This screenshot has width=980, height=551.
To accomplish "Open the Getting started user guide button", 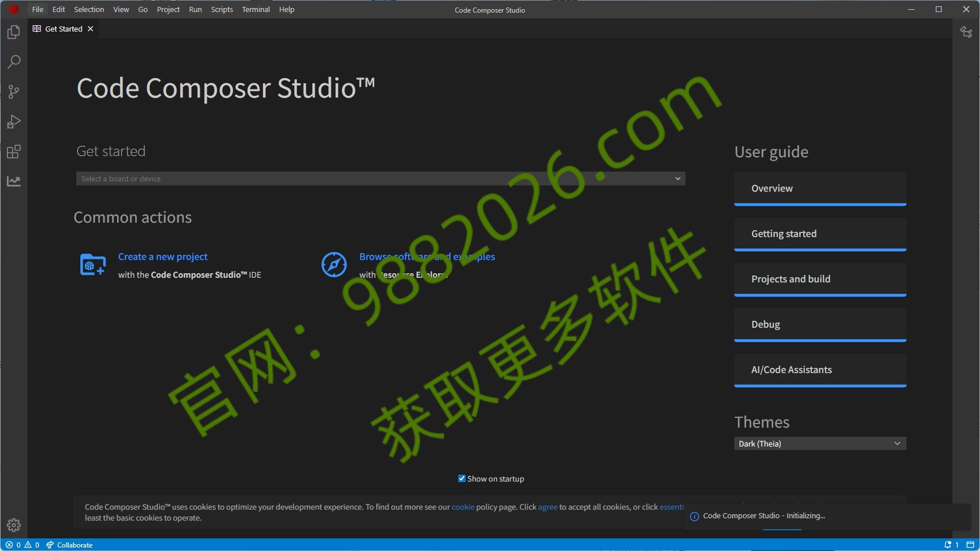I will (x=820, y=234).
